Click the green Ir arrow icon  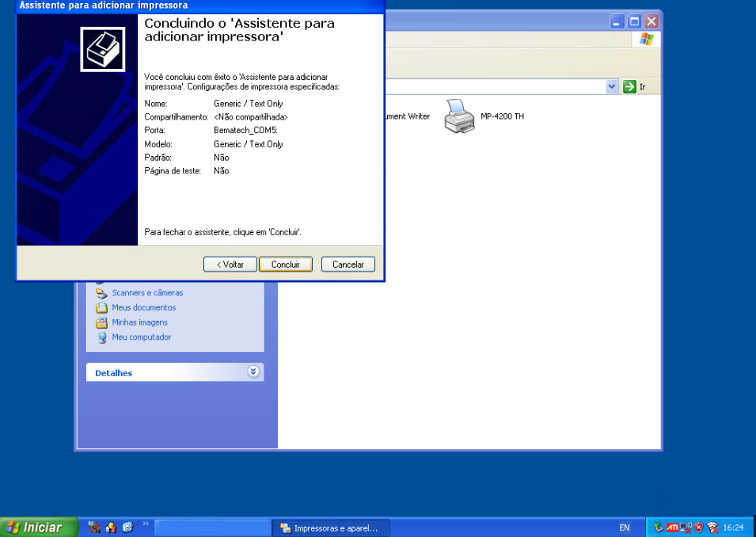click(x=629, y=86)
